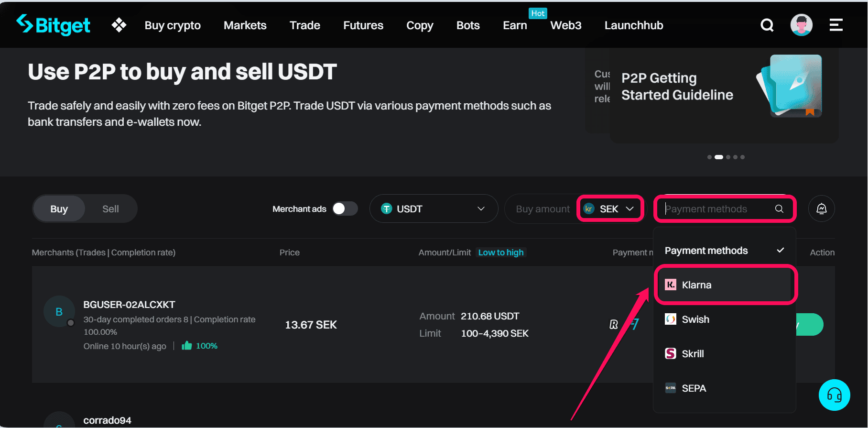Select SEPA payment method
This screenshot has height=428, width=868.
(x=725, y=388)
